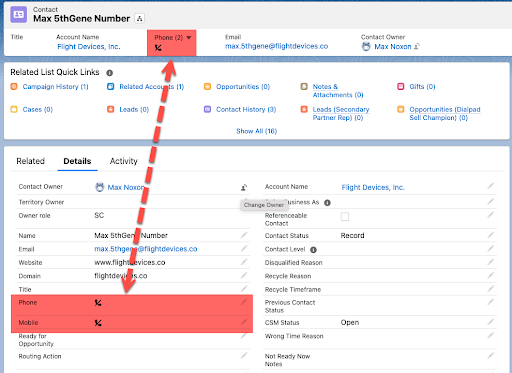Click the Related Accounts icon

click(110, 87)
